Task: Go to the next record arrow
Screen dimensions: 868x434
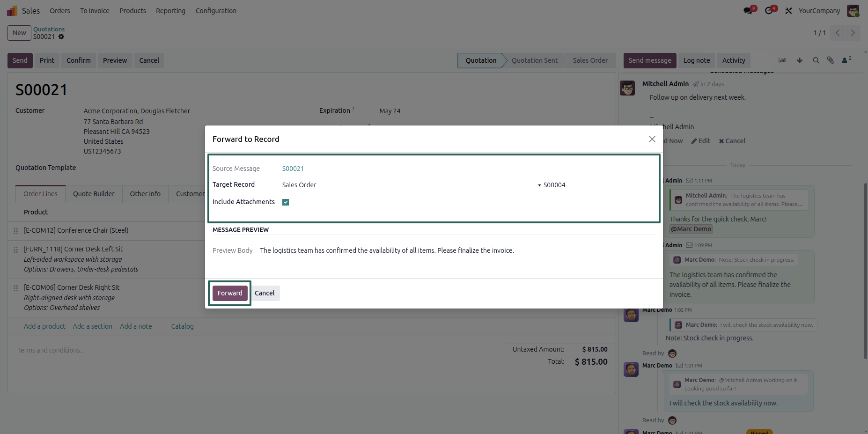Action: pyautogui.click(x=853, y=33)
